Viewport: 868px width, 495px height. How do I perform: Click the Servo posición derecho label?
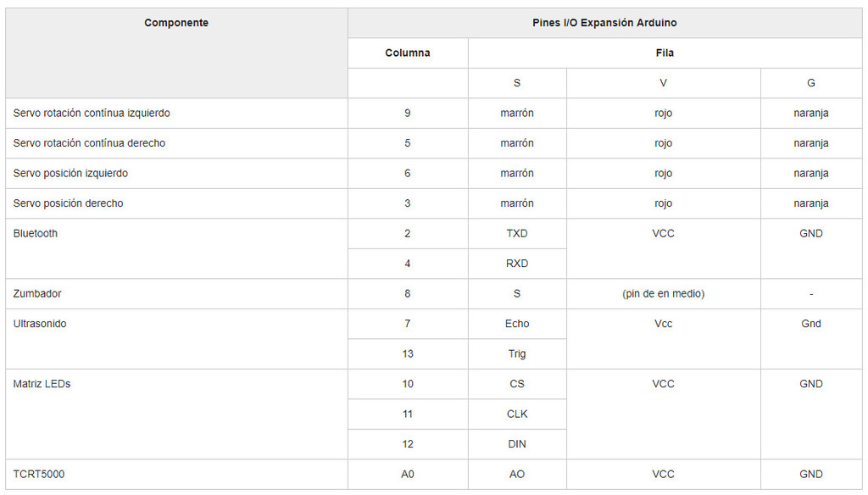click(68, 203)
